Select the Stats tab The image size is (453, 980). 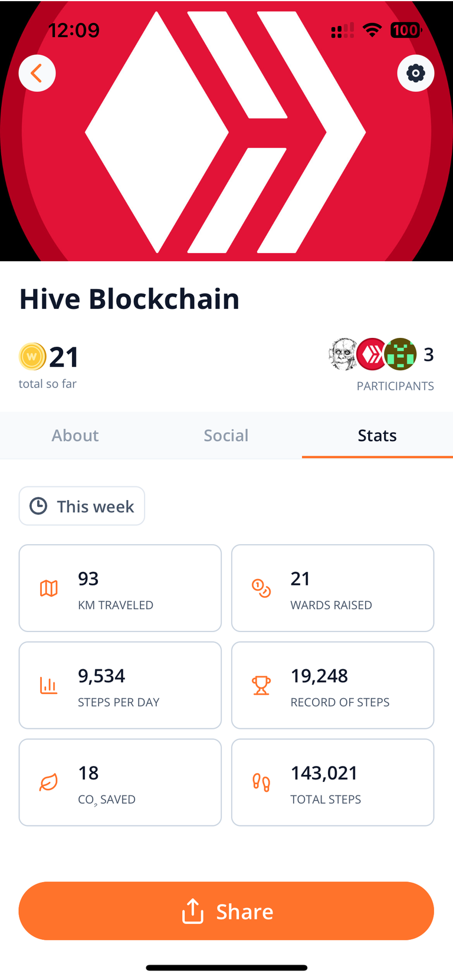click(377, 435)
